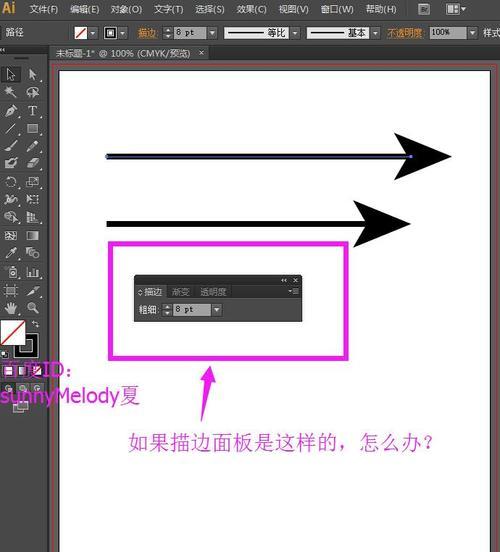Open the 帮助(H) menu
The image size is (500, 552).
[x=381, y=9]
